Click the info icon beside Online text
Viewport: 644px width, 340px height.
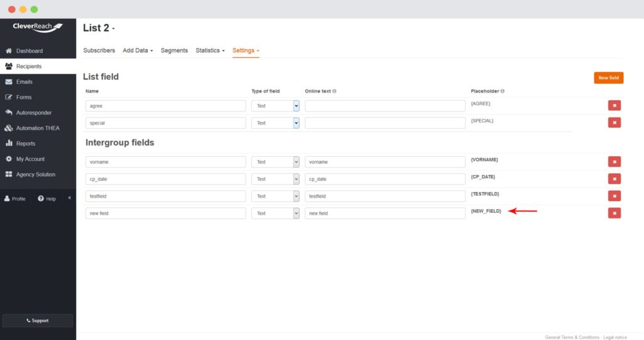tap(335, 91)
